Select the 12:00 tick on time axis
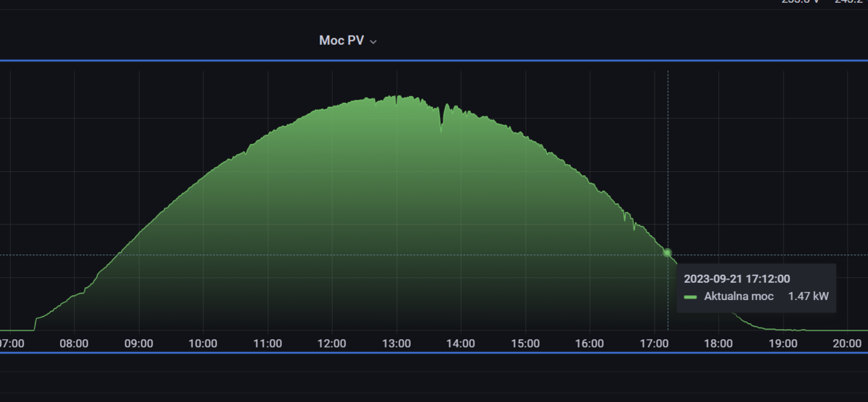This screenshot has height=402, width=868. [332, 343]
